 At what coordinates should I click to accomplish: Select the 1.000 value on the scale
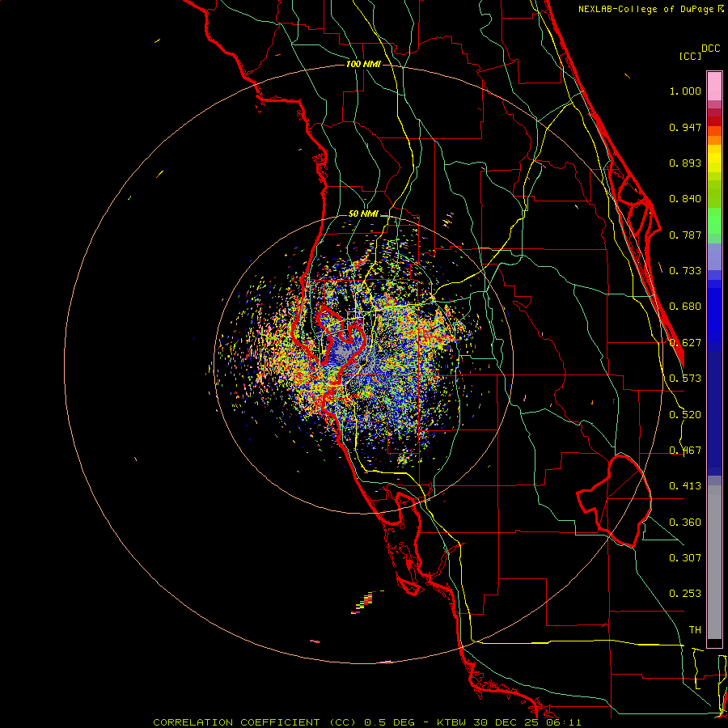[x=685, y=91]
